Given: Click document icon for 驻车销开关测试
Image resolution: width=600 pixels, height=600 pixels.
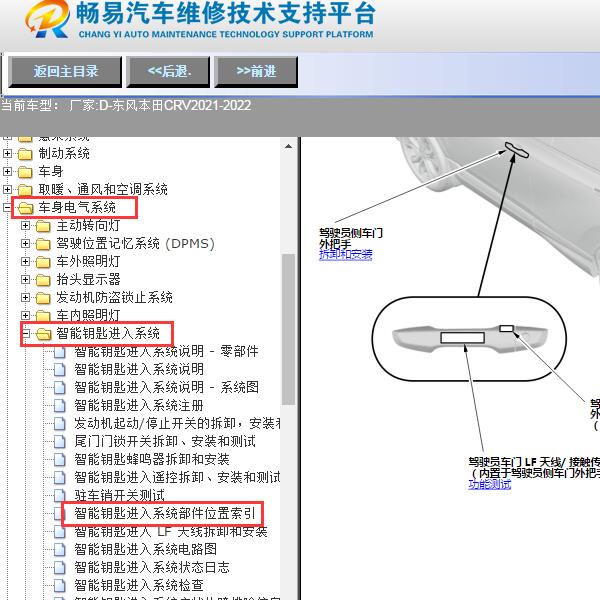Looking at the screenshot, I should tap(60, 495).
